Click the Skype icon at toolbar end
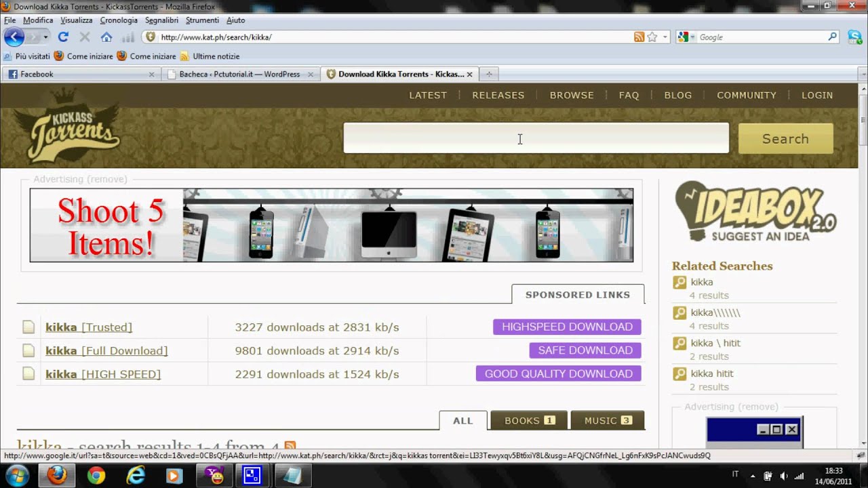This screenshot has height=488, width=868. click(854, 37)
